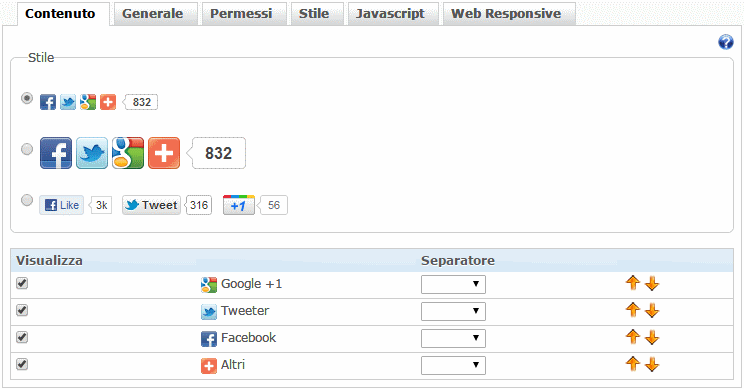
Task: Select the Like/Tweet buttons style radio
Action: click(x=27, y=200)
